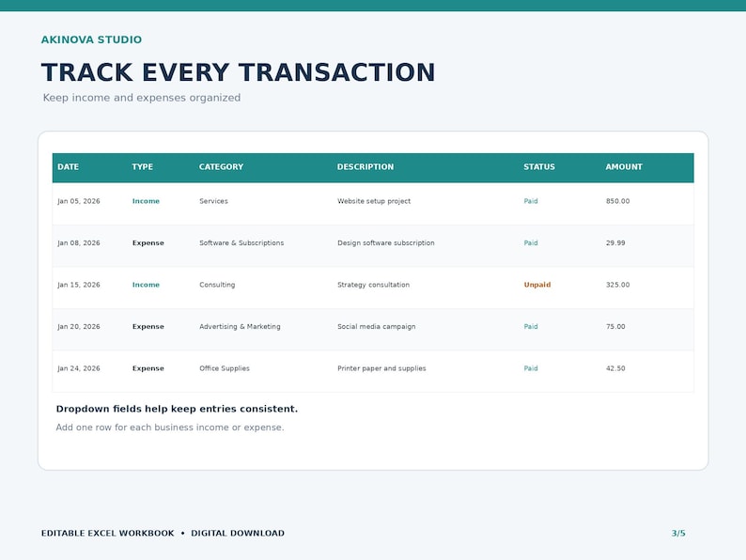Click the EDITABLE EXCEL WORKBOOK footer text
The image size is (746, 560).
point(107,534)
